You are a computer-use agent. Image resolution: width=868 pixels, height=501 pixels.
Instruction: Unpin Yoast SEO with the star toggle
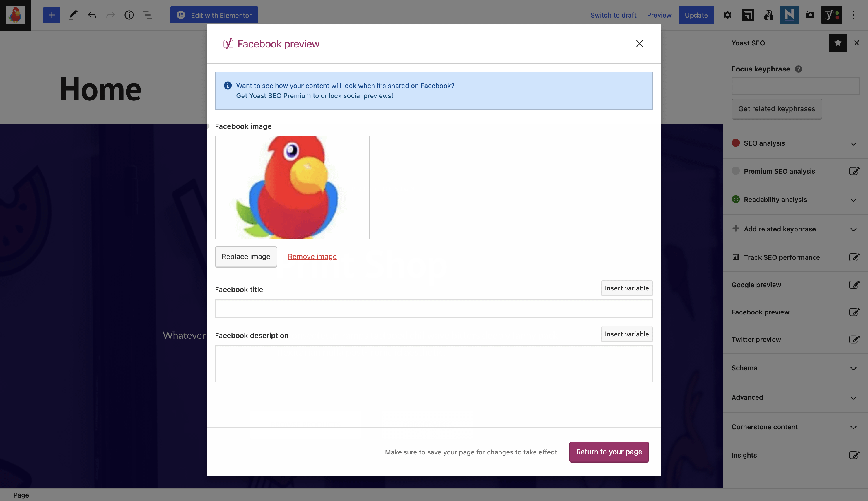coord(837,43)
